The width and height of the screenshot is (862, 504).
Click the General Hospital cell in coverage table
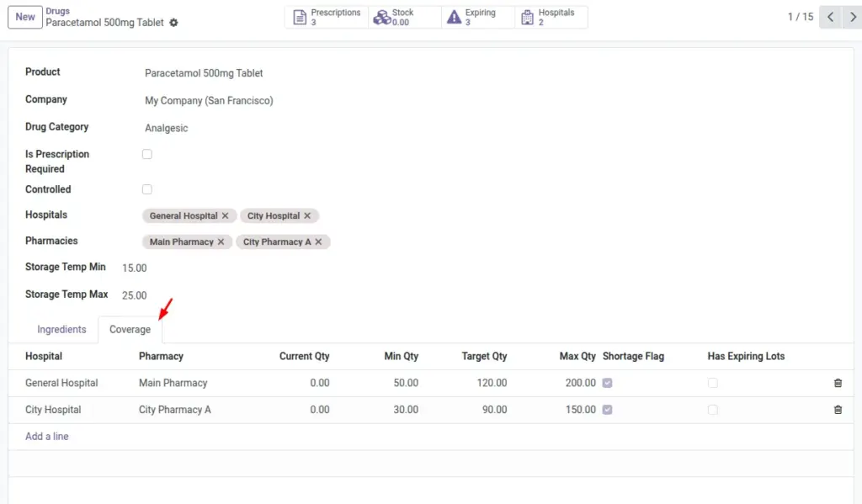click(x=61, y=383)
